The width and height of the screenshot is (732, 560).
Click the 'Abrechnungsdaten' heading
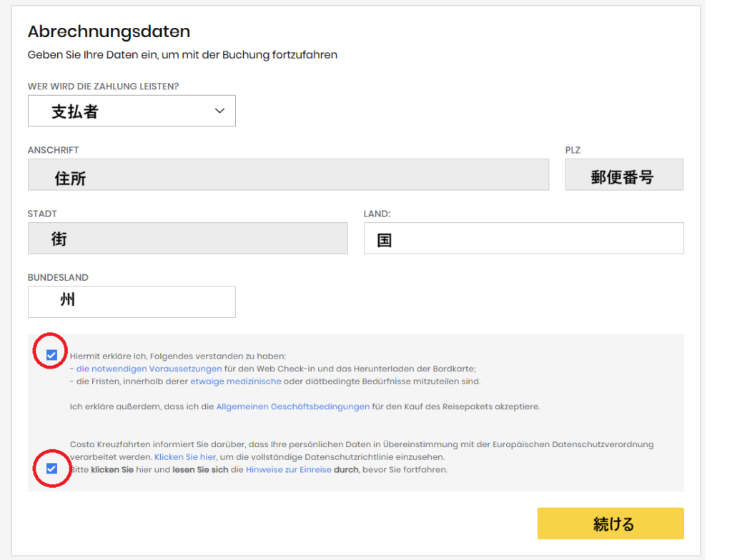(x=109, y=31)
